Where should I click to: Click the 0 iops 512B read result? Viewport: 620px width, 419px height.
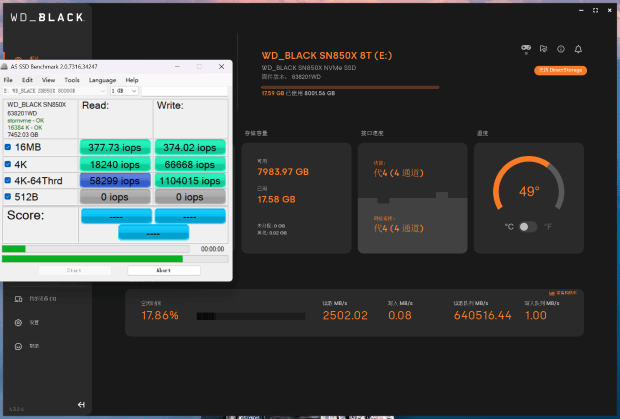tap(115, 197)
